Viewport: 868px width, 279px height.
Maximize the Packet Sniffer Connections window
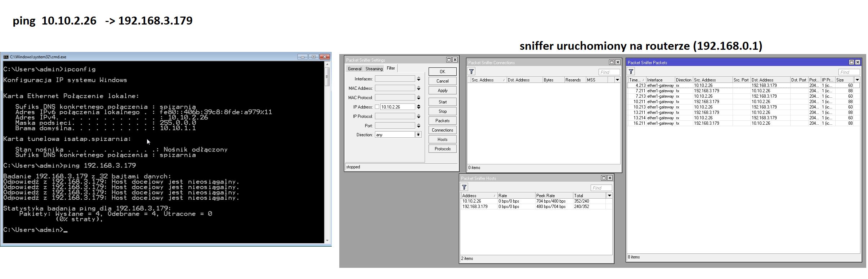pyautogui.click(x=612, y=62)
